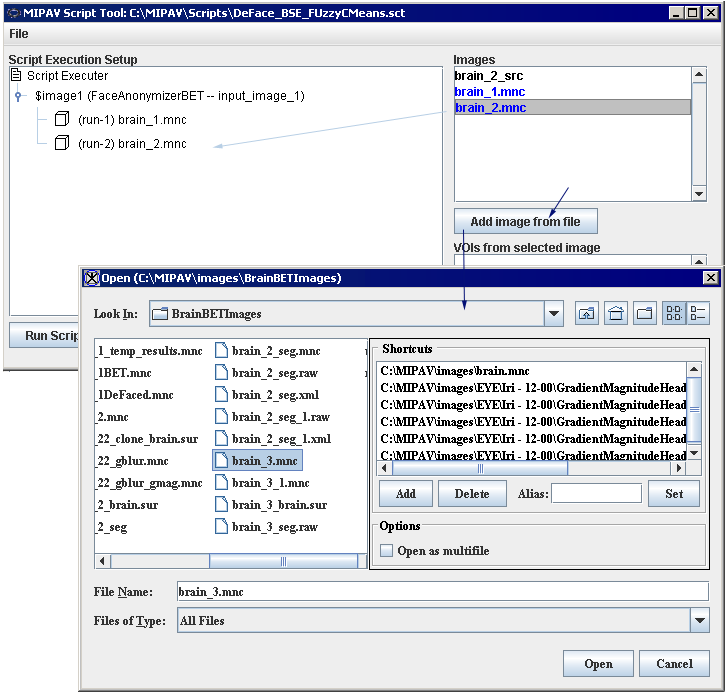Click Add image from file button
This screenshot has height=693, width=725.
525,221
